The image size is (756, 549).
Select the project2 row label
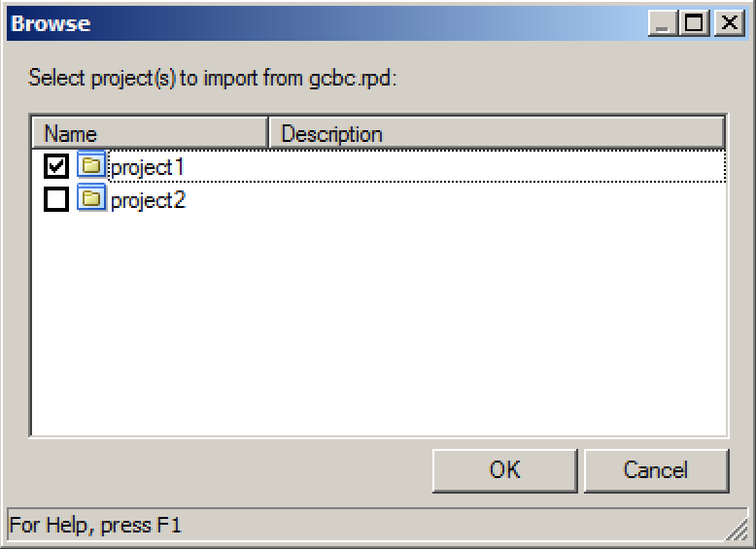click(x=148, y=200)
